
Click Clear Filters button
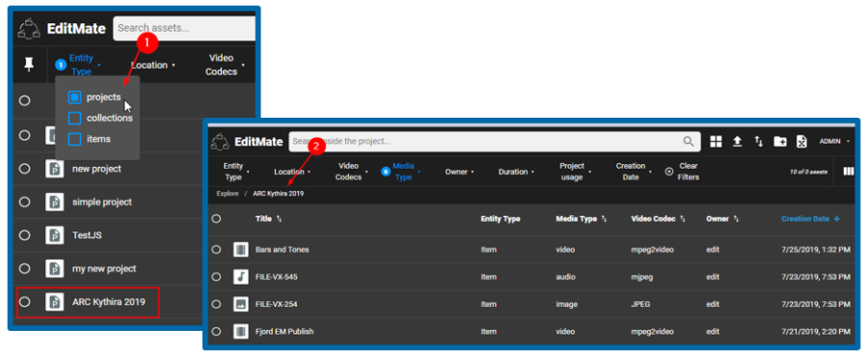682,172
